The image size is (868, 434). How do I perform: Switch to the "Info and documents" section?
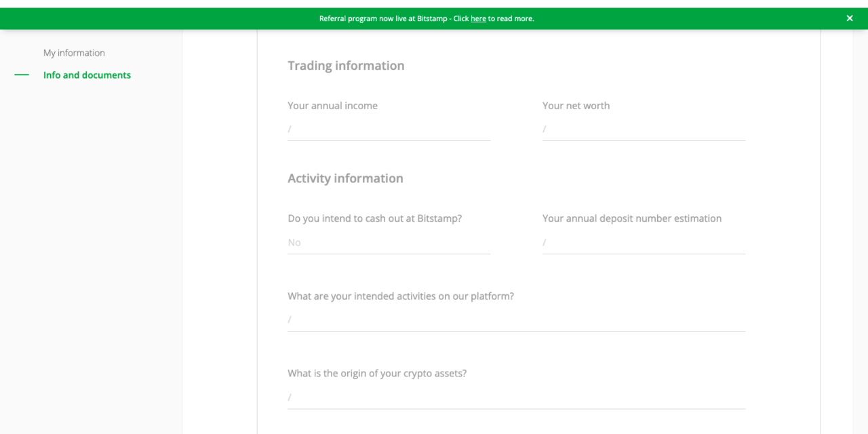point(87,75)
